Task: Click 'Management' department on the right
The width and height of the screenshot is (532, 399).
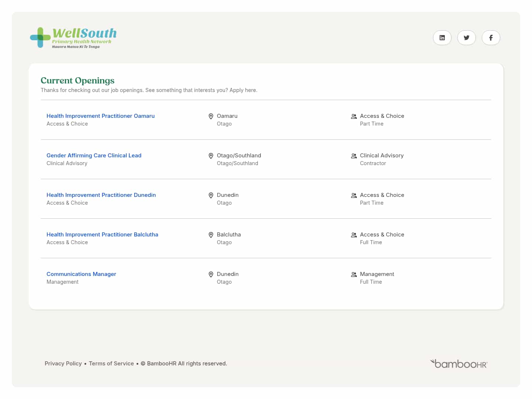Action: [377, 274]
